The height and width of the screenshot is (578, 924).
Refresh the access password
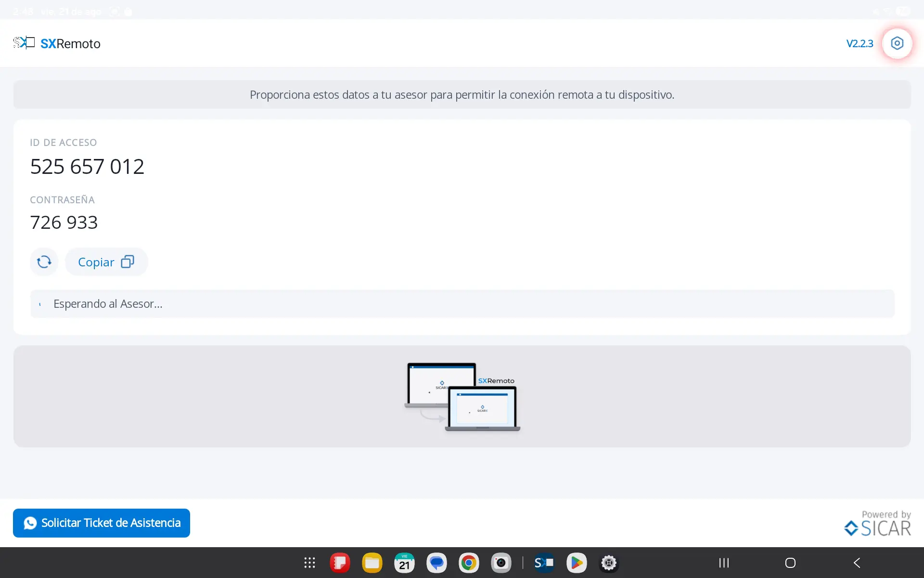tap(44, 262)
